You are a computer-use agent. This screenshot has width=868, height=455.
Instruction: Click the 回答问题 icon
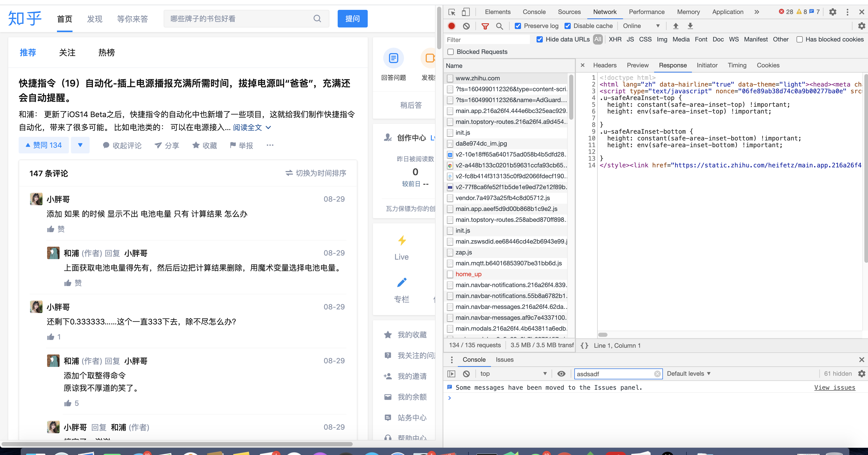tap(393, 58)
